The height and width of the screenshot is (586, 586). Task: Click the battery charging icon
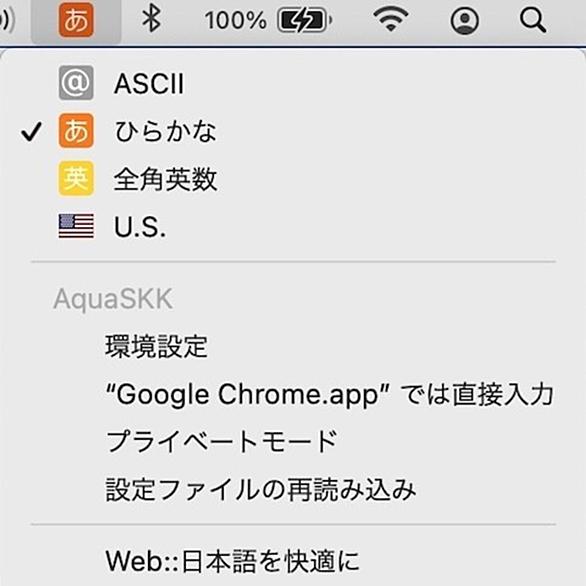pos(305,20)
